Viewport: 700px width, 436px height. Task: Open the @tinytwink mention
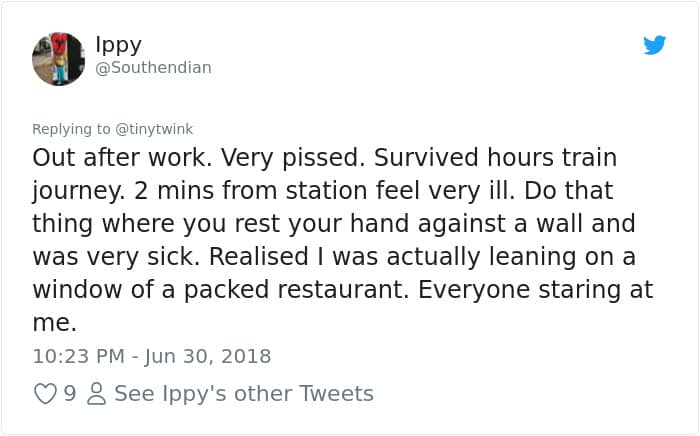(x=154, y=129)
